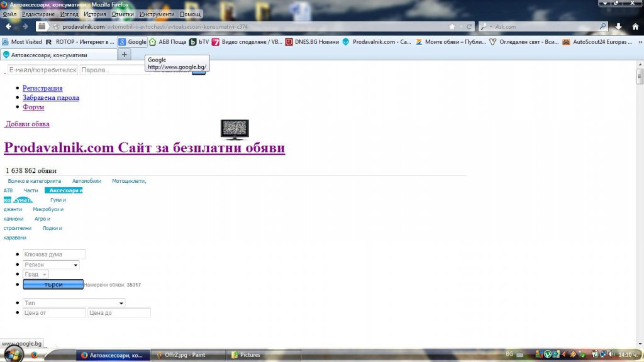Click the page vertical scrollbar thumb
This screenshot has height=362, width=644.
coord(640,76)
